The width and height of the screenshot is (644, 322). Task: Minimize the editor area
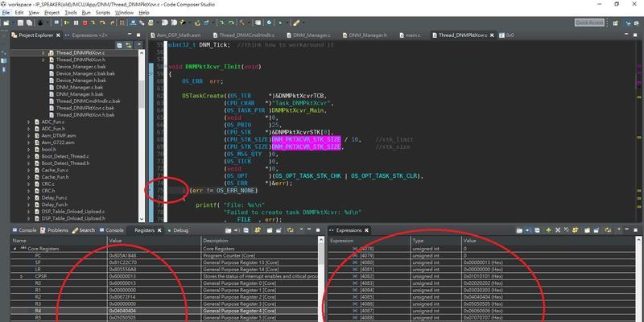click(x=626, y=35)
